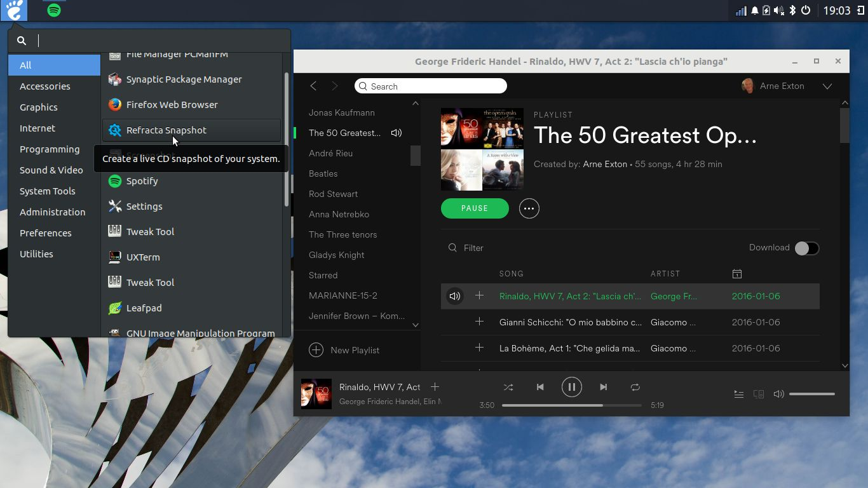868x488 pixels.
Task: Add the La Bohème song with its plus icon
Action: (480, 348)
